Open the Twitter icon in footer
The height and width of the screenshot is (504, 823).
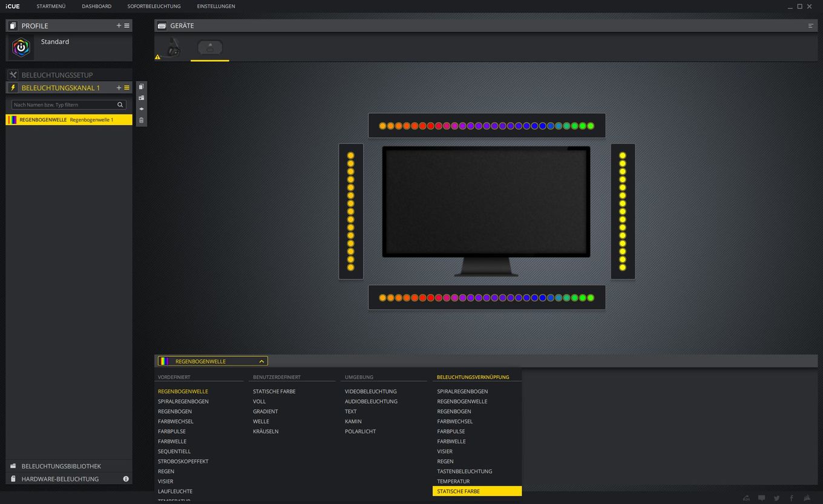pyautogui.click(x=776, y=498)
